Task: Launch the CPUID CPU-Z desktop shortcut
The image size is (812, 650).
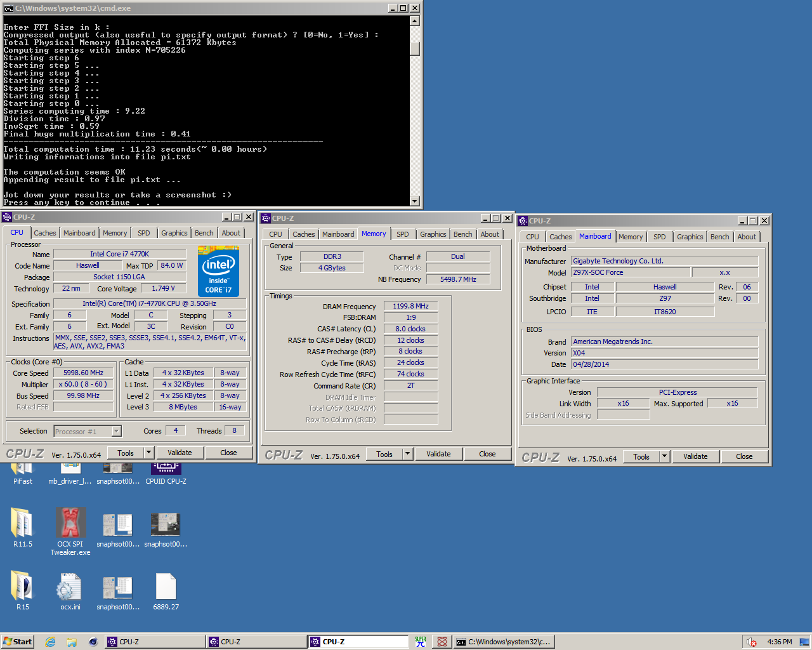Action: (166, 473)
